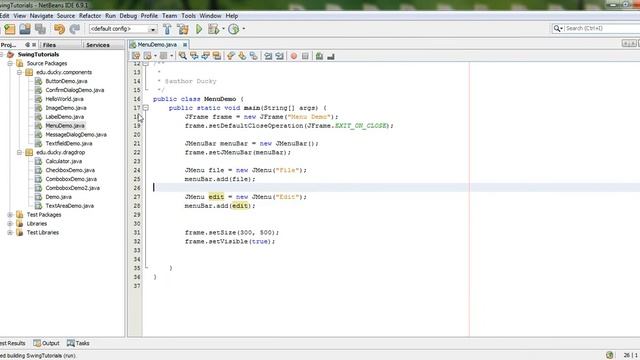Undo the last edit

coord(60,29)
